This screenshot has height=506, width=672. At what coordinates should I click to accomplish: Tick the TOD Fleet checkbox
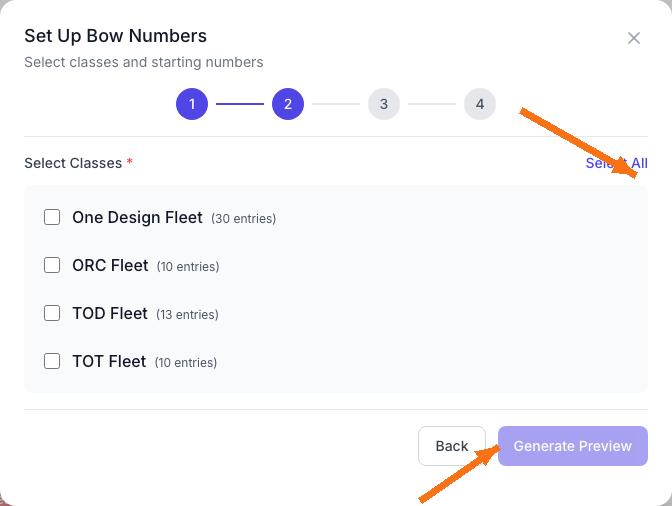click(x=52, y=313)
